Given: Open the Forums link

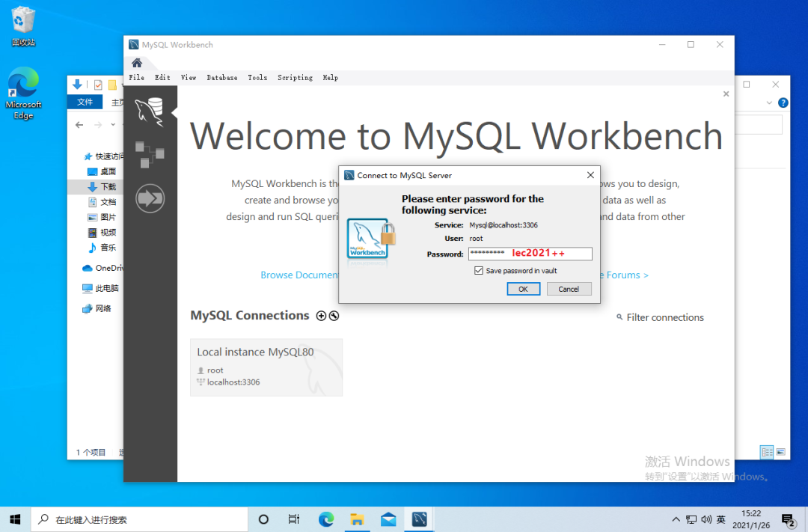Looking at the screenshot, I should click(x=623, y=275).
